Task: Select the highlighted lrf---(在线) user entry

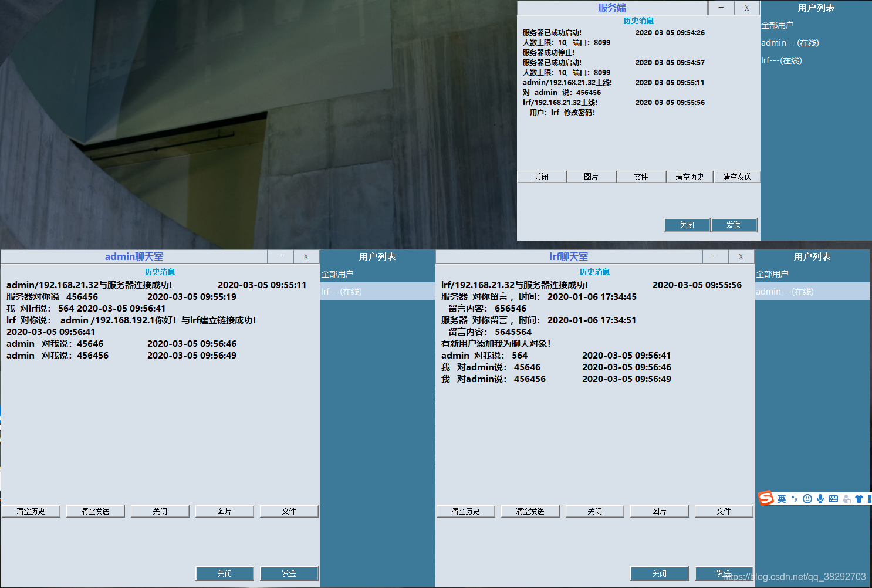Action: click(x=342, y=291)
